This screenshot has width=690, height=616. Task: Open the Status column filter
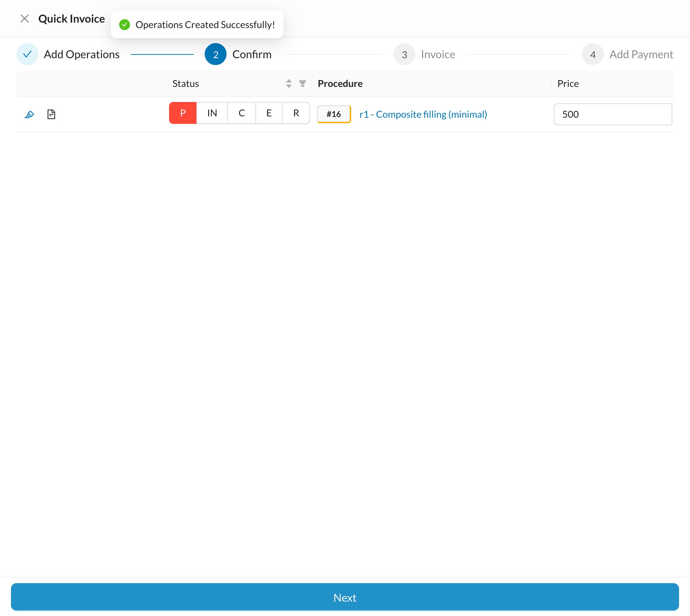pyautogui.click(x=303, y=84)
